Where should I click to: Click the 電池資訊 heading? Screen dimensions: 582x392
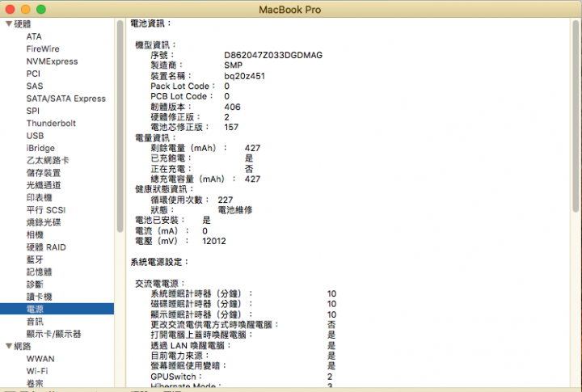(x=150, y=23)
